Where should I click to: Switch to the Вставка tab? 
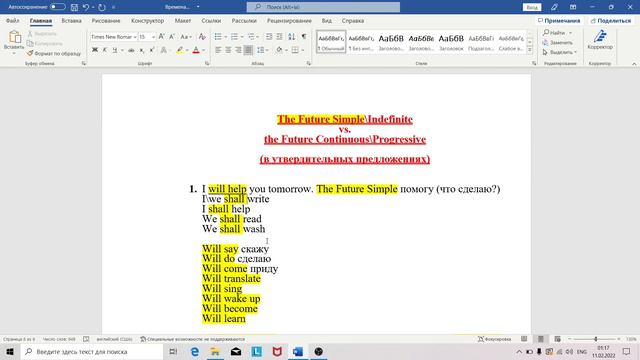point(71,20)
